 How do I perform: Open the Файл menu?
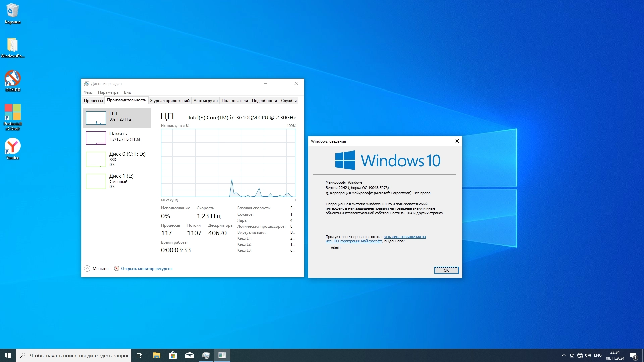coord(88,92)
